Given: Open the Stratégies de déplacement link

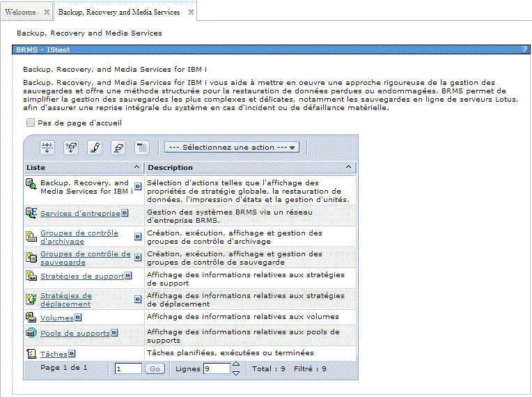Looking at the screenshot, I should [x=66, y=300].
